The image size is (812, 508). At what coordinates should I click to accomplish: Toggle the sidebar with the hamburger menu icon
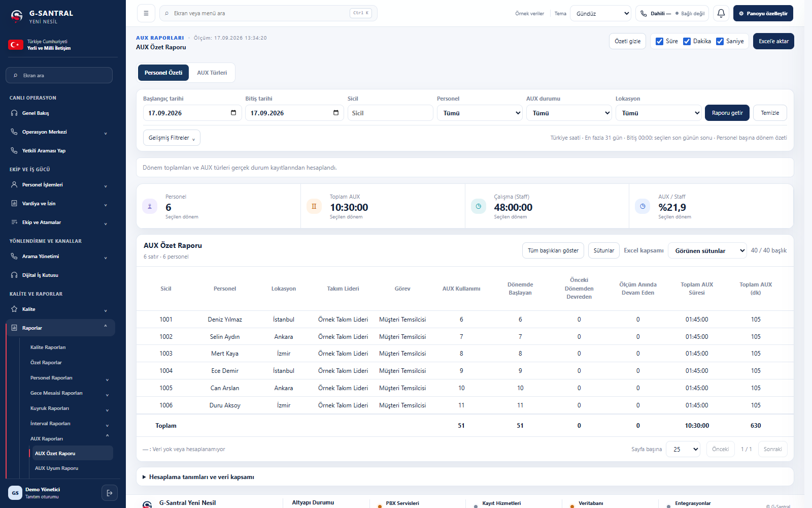click(146, 13)
